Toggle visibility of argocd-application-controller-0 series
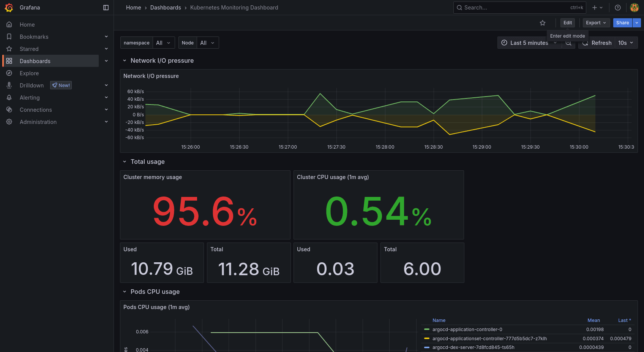The image size is (644, 352). [x=467, y=329]
